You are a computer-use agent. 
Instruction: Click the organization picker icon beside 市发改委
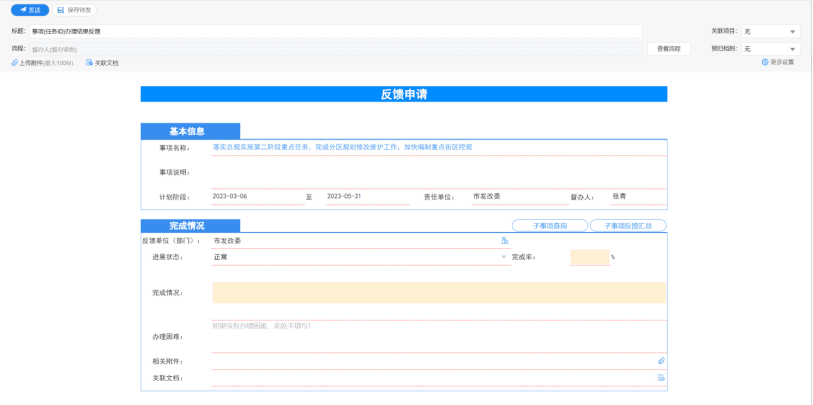(504, 241)
